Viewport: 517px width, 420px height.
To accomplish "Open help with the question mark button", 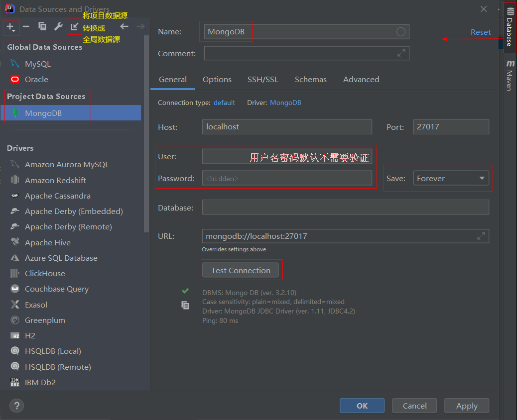I will coord(17,406).
